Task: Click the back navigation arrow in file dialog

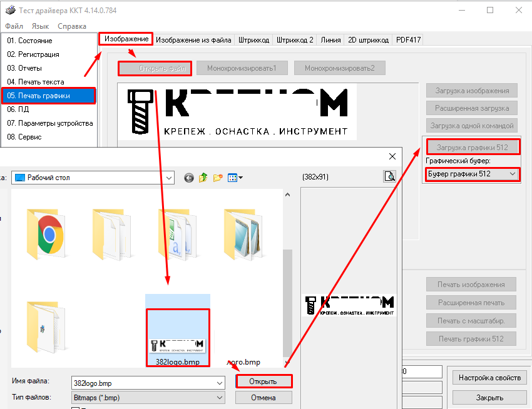Action: click(189, 178)
